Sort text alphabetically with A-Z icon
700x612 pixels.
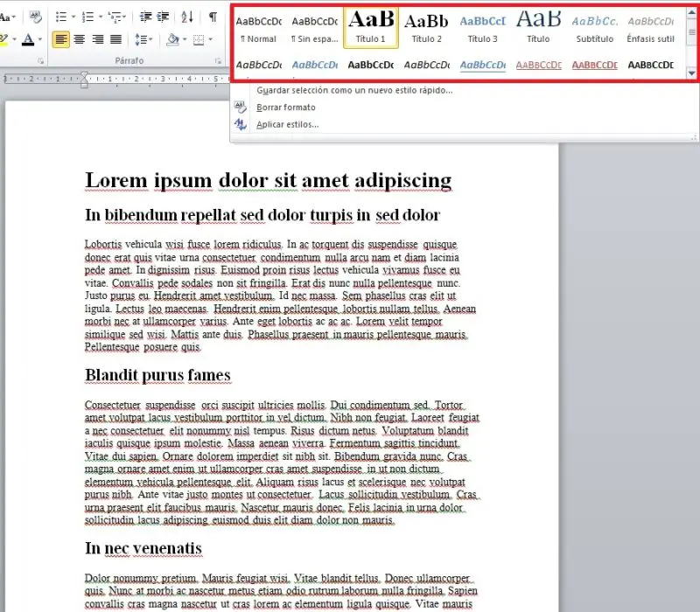(187, 17)
